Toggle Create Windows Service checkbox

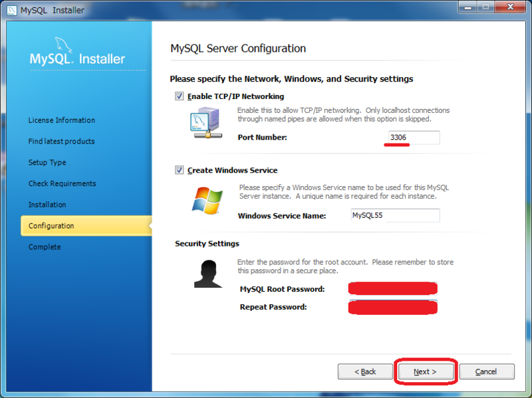pos(179,170)
